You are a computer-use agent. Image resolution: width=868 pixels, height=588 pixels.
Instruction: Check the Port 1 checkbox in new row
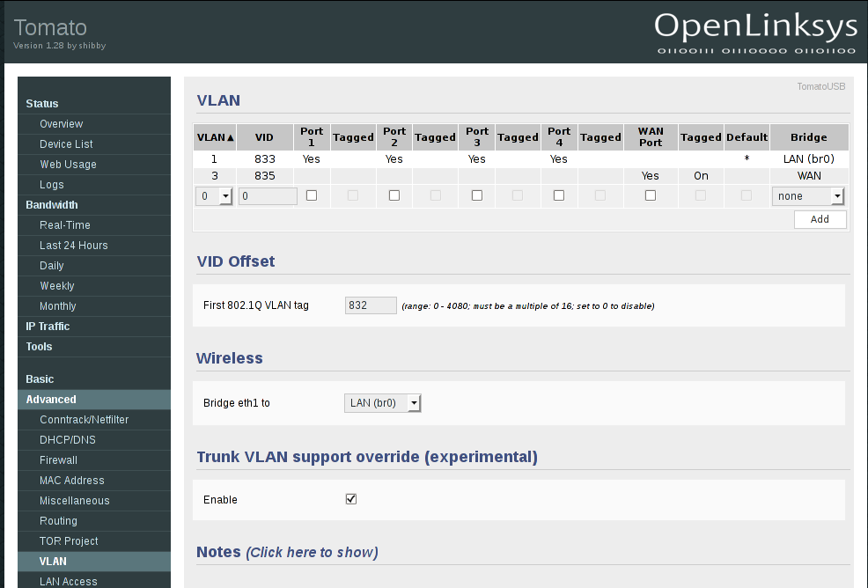pyautogui.click(x=312, y=195)
